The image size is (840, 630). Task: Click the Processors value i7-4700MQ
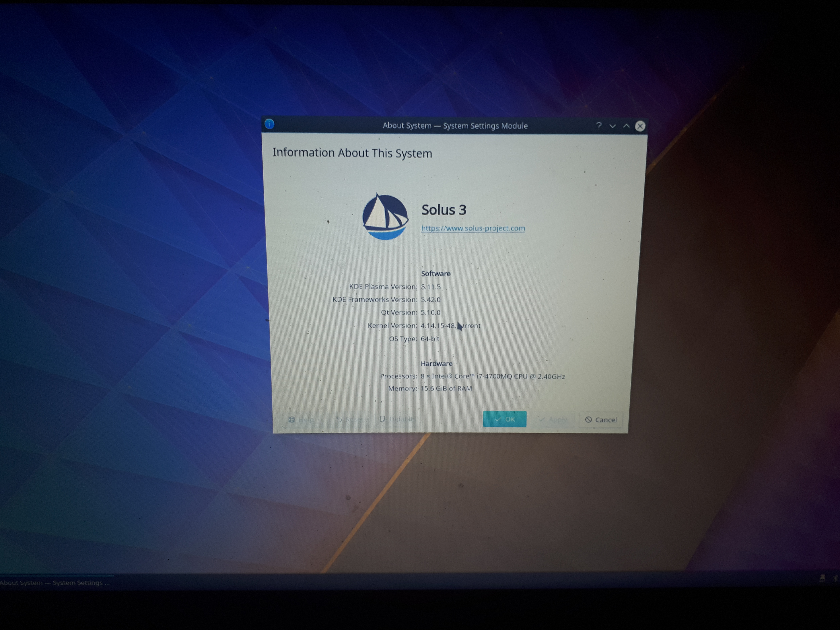click(x=493, y=376)
